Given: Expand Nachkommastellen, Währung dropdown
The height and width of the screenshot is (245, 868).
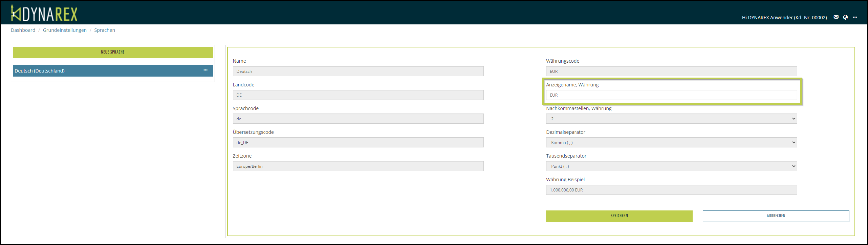Looking at the screenshot, I should [x=671, y=119].
